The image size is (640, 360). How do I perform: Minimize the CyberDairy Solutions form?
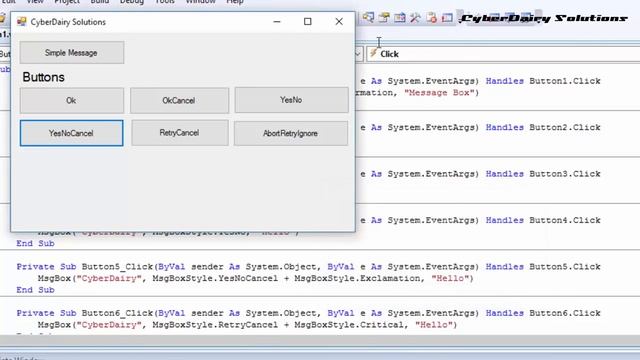277,22
